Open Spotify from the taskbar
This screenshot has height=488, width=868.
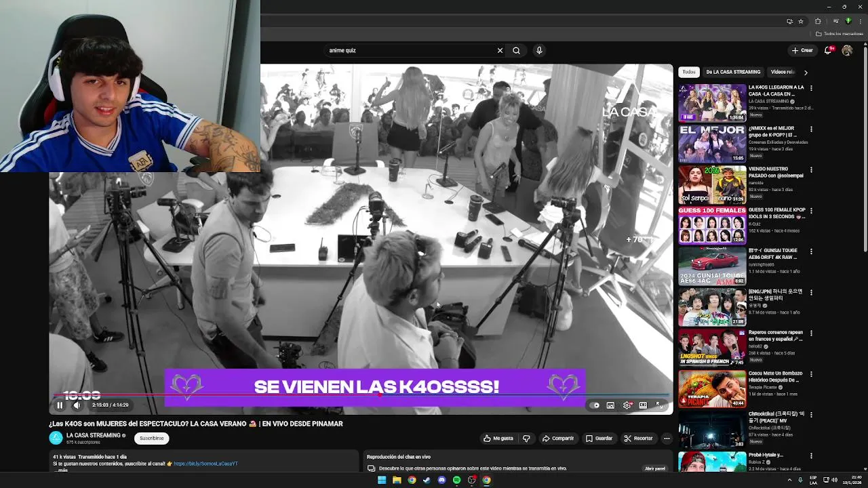(456, 480)
